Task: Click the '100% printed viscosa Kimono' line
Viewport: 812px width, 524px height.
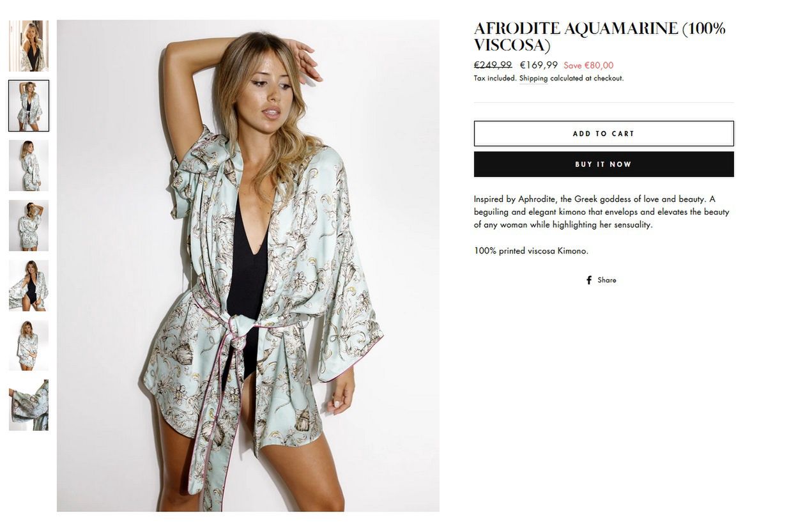Action: point(531,251)
